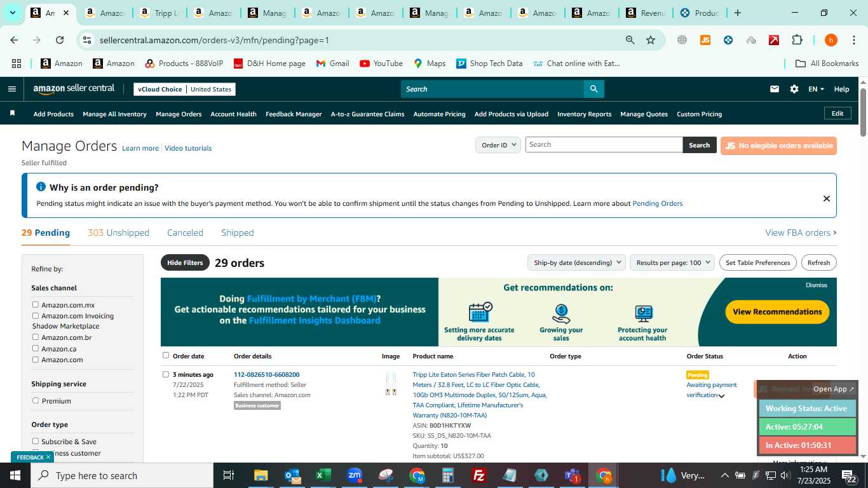The image size is (868, 488).
Task: Check the Amazon.com sales channel filter
Action: [36, 359]
